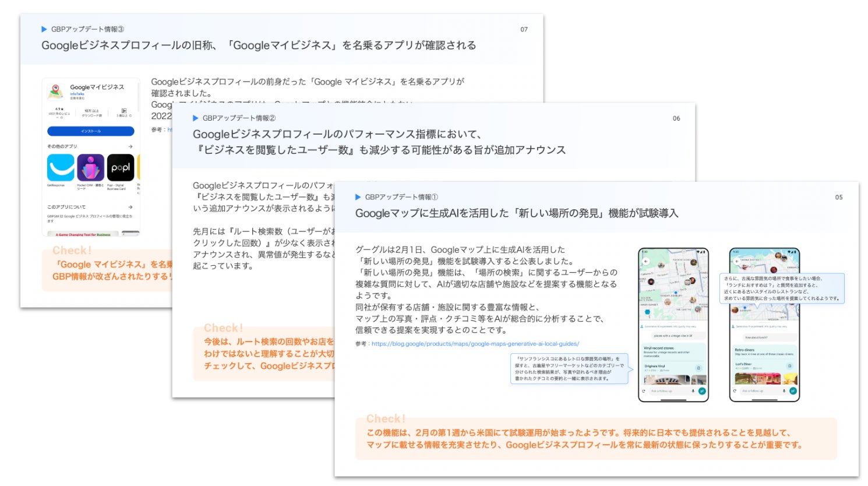
Task: Open the GetResponse app icon
Action: (61, 168)
